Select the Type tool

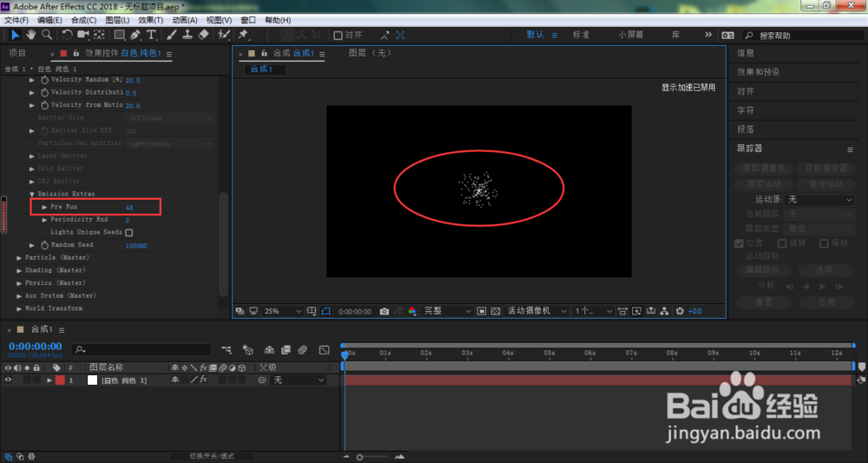tap(151, 35)
